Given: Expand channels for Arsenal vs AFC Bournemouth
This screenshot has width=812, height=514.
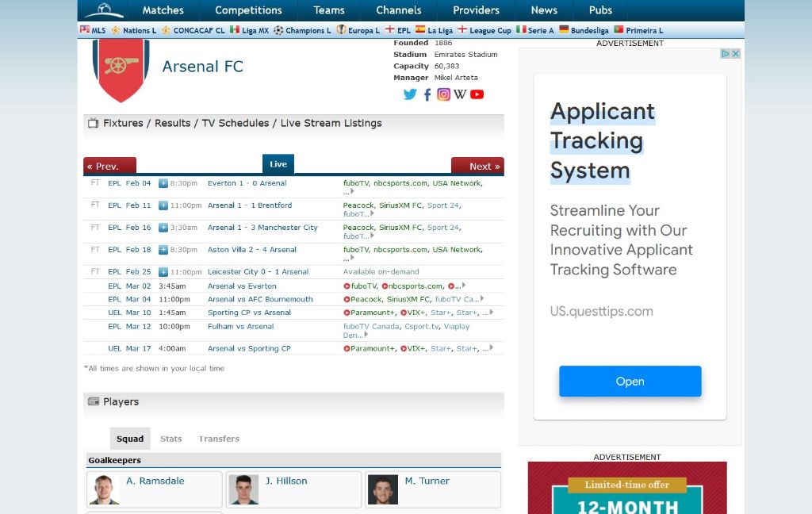Looking at the screenshot, I should pyautogui.click(x=482, y=298).
